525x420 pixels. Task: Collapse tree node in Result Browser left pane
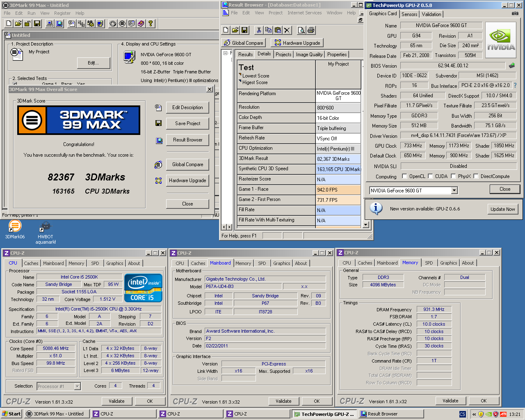[225, 53]
